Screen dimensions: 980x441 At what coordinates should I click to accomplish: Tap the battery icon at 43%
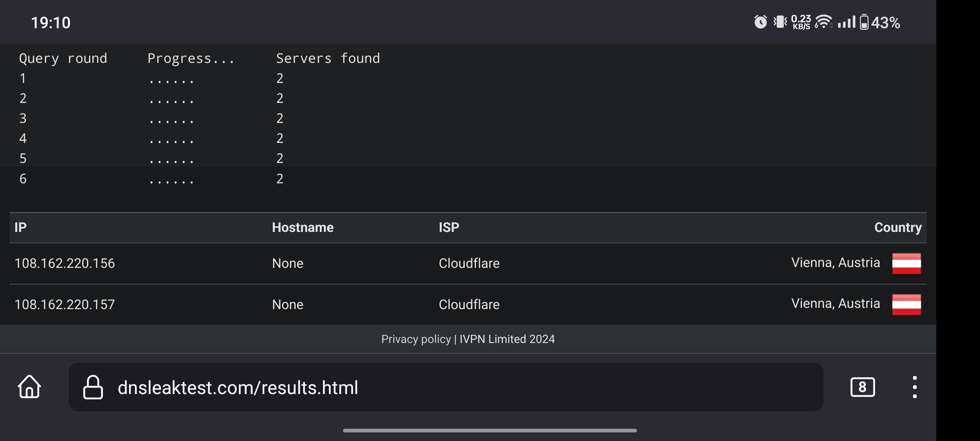pos(864,22)
